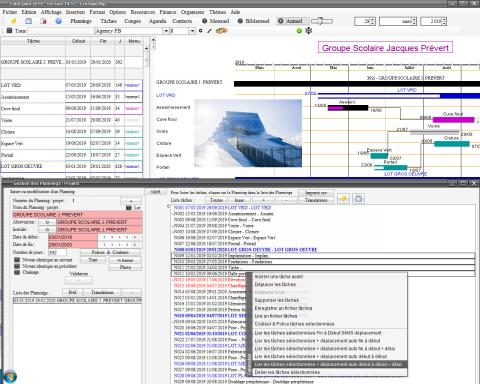Open the Thèmes menu
The width and height of the screenshot is (480, 384).
(x=217, y=12)
